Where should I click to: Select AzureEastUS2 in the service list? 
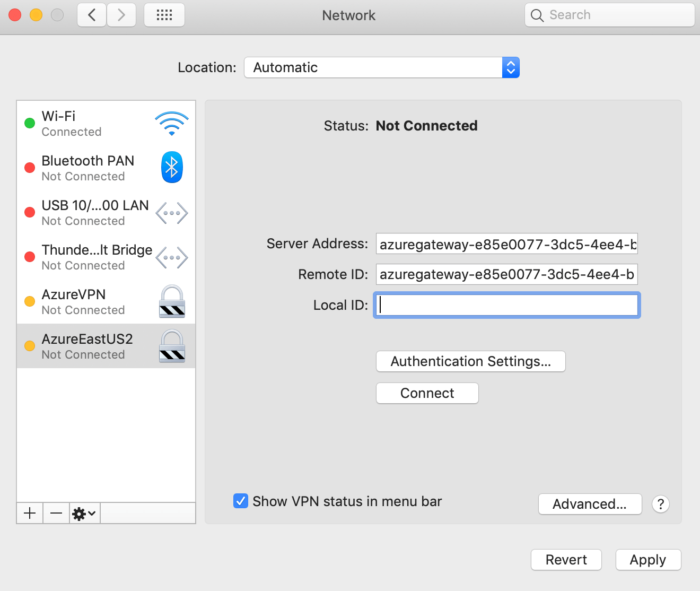[106, 346]
